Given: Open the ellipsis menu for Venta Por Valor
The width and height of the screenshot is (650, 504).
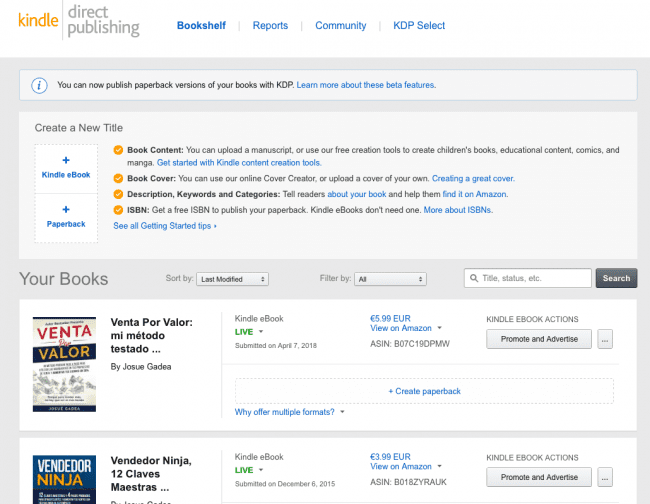Looking at the screenshot, I should click(605, 339).
